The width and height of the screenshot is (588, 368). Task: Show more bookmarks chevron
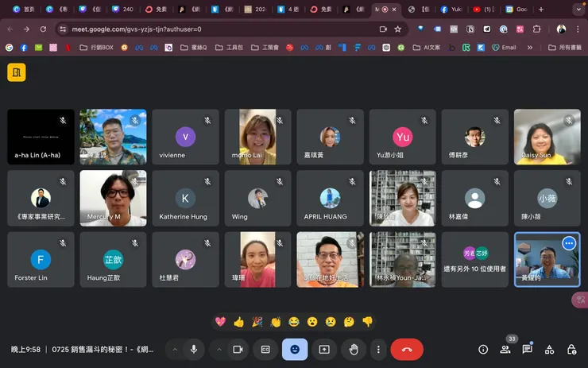[530, 47]
